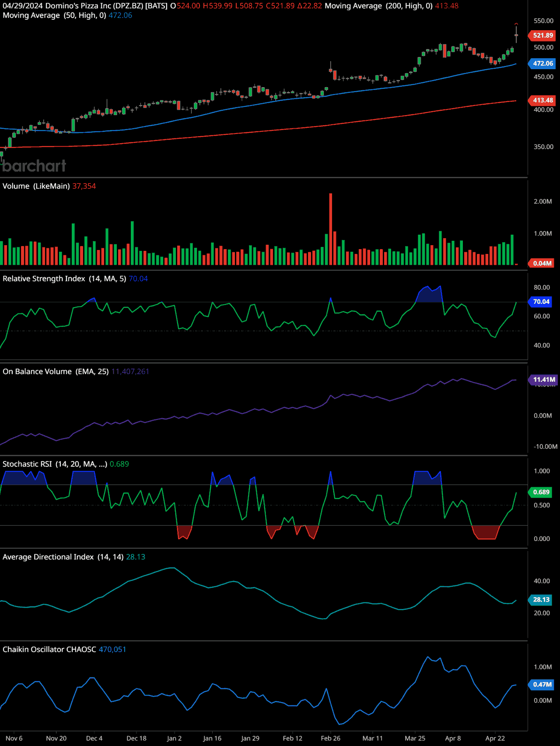Click the Apr 22 date axis label
This screenshot has height=746, width=560.
[x=495, y=738]
